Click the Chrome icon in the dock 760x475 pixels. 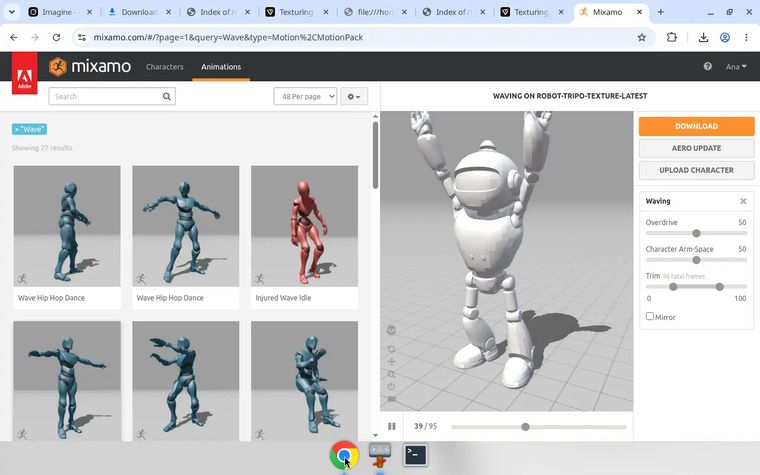[x=344, y=455]
